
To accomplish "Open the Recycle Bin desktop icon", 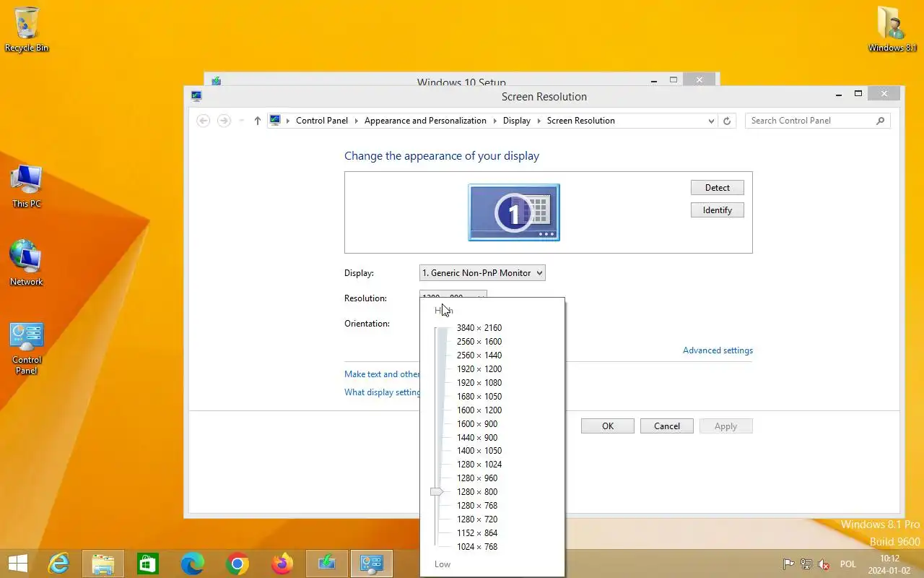I will (x=27, y=30).
